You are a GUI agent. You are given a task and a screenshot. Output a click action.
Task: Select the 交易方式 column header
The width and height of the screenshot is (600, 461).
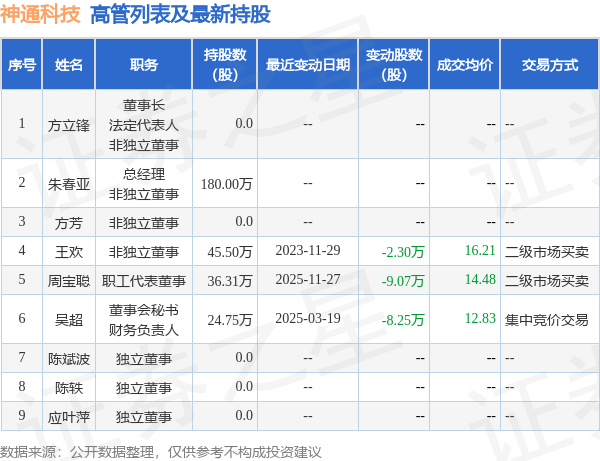[550, 64]
